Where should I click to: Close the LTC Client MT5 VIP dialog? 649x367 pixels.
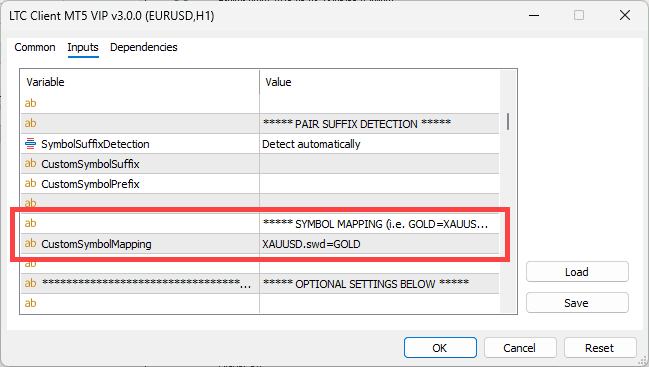tap(625, 16)
